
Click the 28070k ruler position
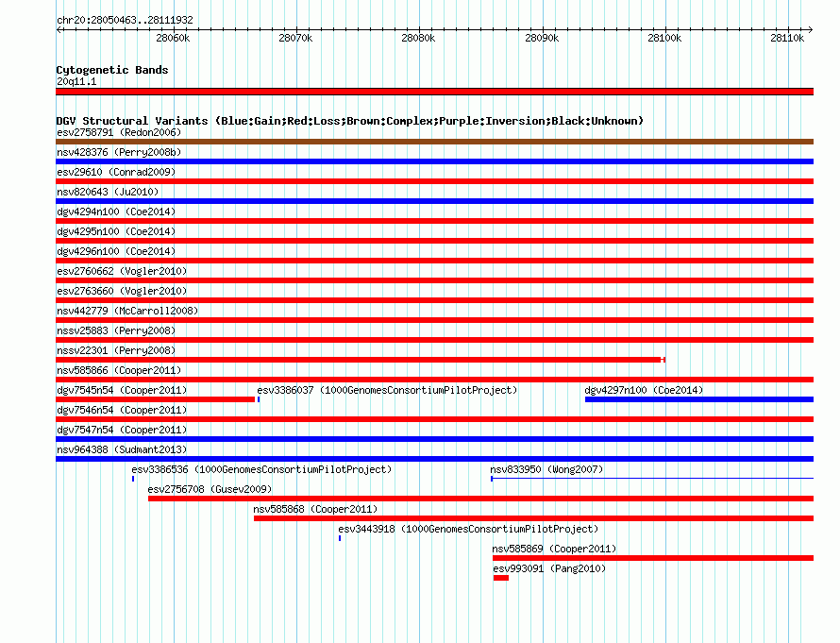[x=295, y=38]
